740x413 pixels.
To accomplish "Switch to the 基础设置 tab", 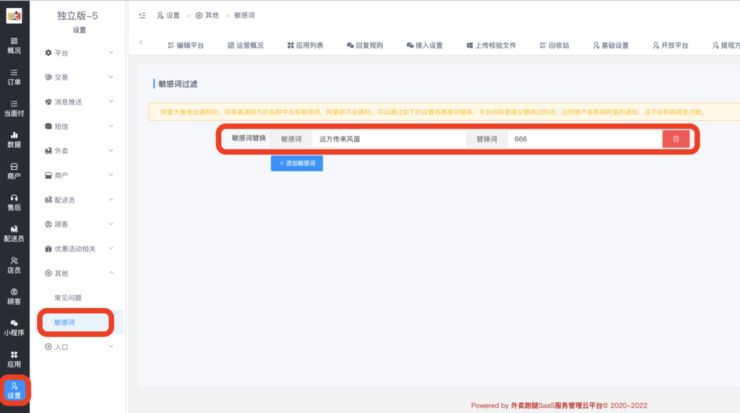I will point(611,45).
